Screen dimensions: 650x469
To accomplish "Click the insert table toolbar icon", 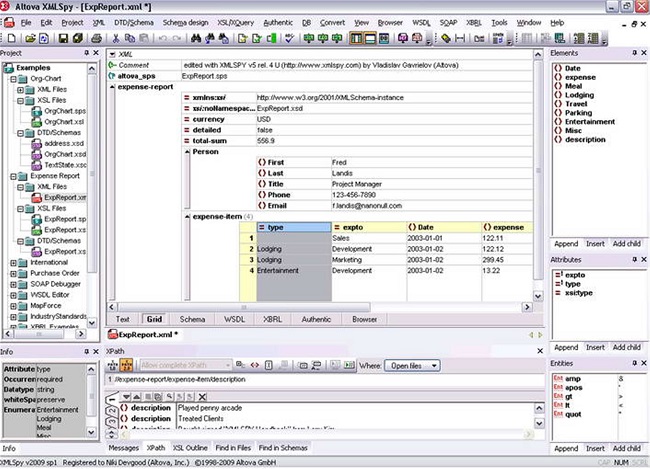I will pyautogui.click(x=526, y=39).
